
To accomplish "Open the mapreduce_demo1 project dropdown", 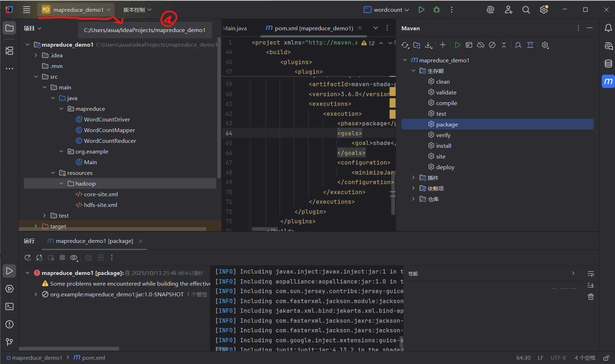I will pos(76,10).
